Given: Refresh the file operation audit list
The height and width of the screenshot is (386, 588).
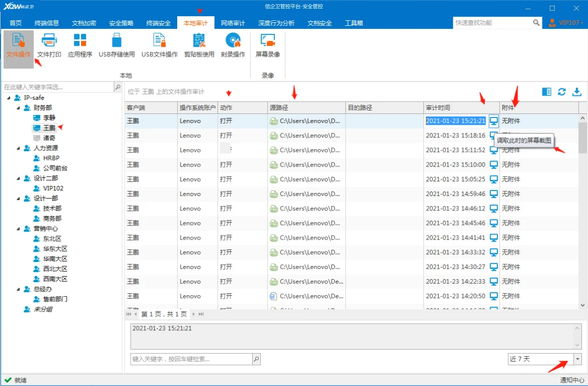Looking at the screenshot, I should point(561,92).
